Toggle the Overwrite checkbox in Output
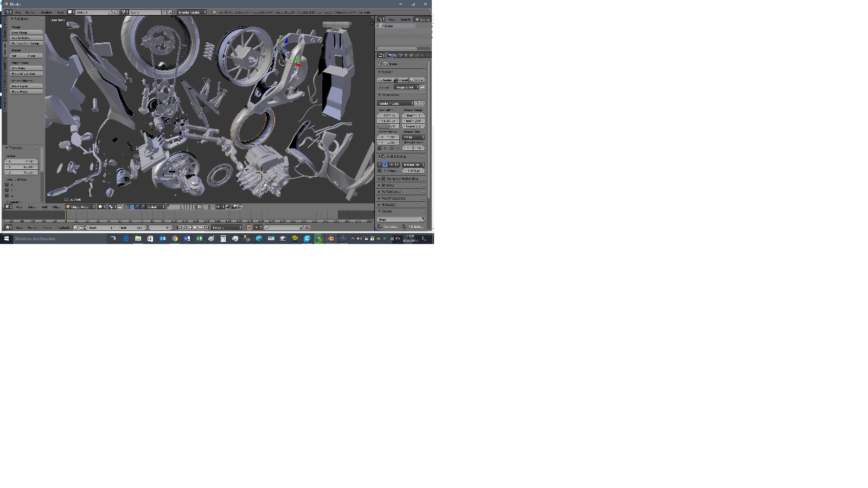The width and height of the screenshot is (868, 488). [x=380, y=227]
